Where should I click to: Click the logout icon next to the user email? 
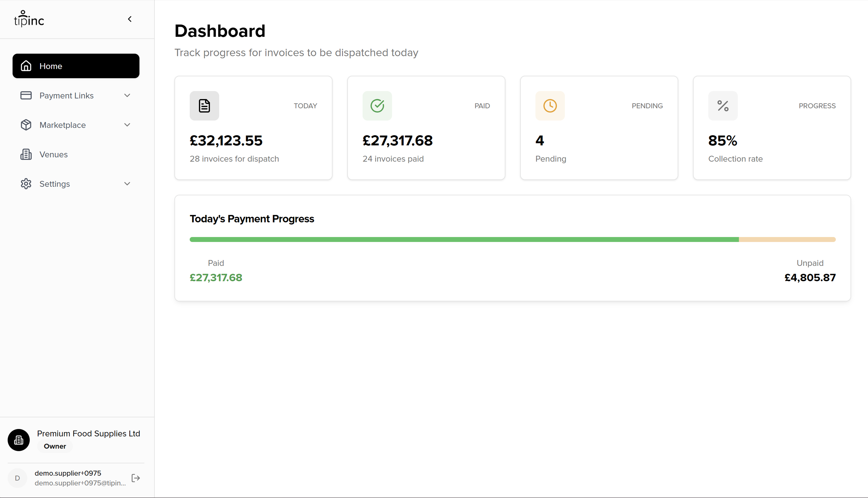coord(136,478)
